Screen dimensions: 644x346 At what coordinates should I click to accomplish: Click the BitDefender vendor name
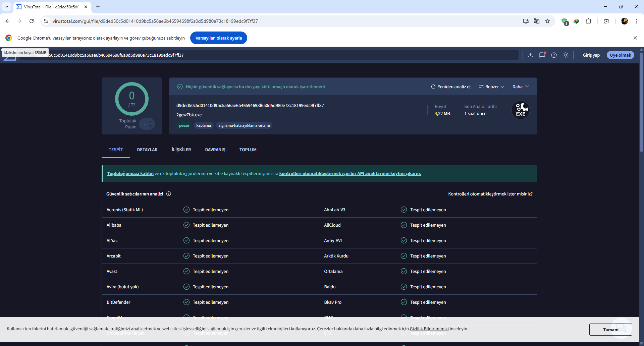point(118,302)
